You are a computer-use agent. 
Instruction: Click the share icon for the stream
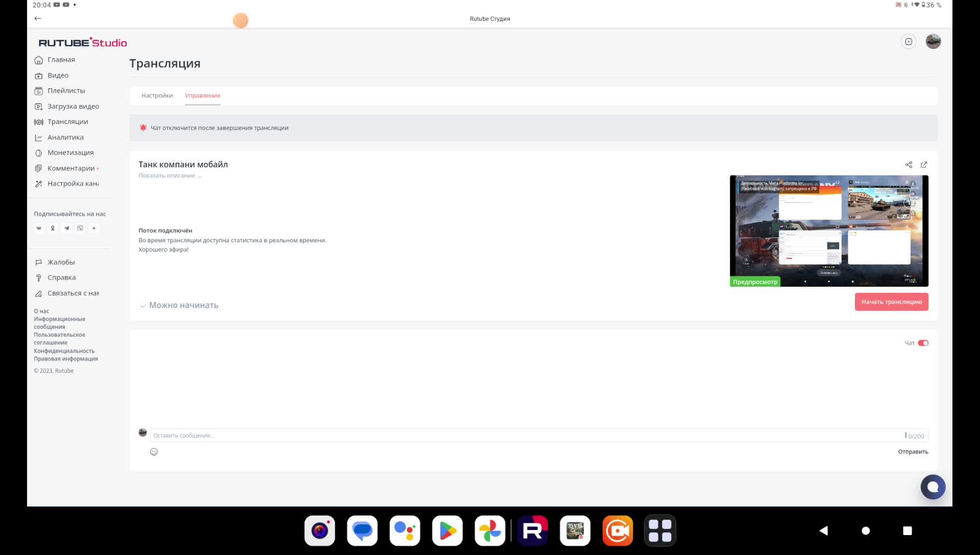[909, 165]
